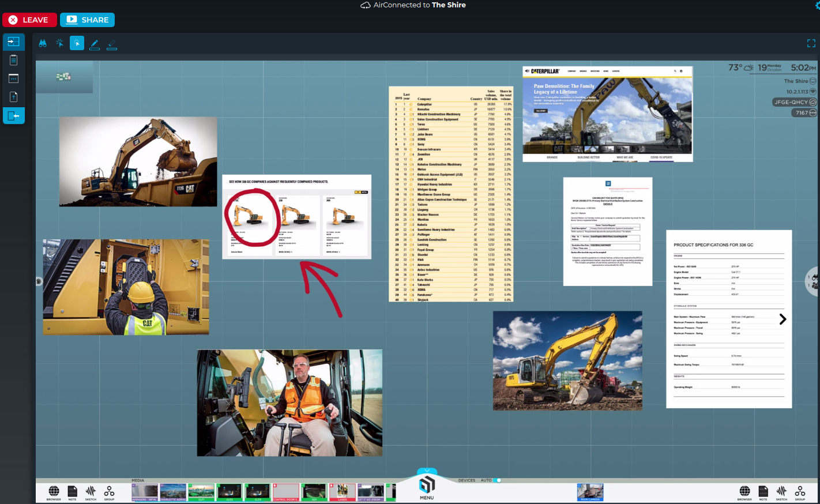
Task: Create a Note from the left bottom bar
Action: [x=72, y=493]
